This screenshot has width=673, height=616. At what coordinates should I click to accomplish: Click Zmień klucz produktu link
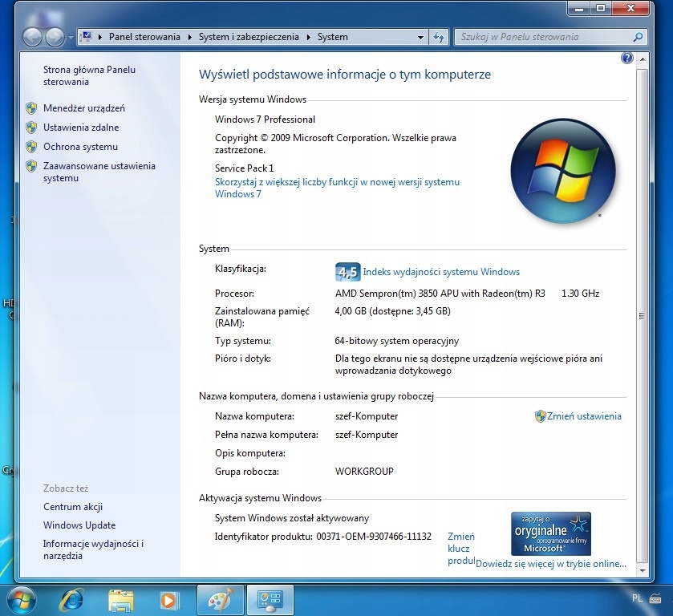tap(461, 549)
